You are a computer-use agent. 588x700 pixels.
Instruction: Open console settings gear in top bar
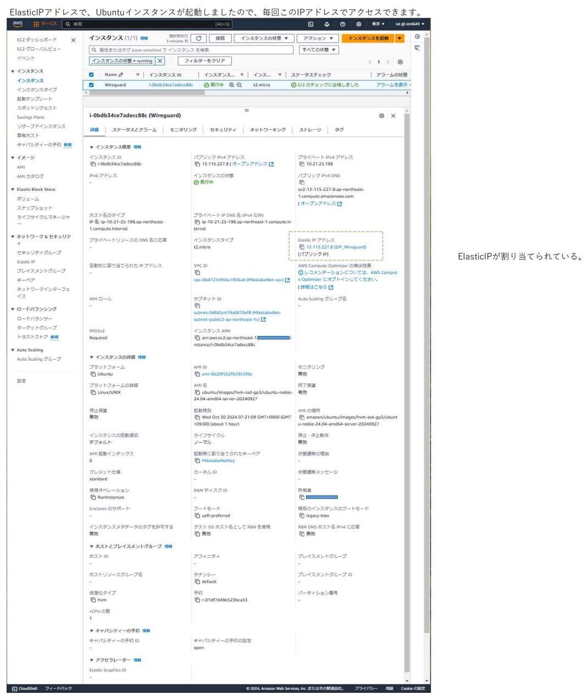358,24
